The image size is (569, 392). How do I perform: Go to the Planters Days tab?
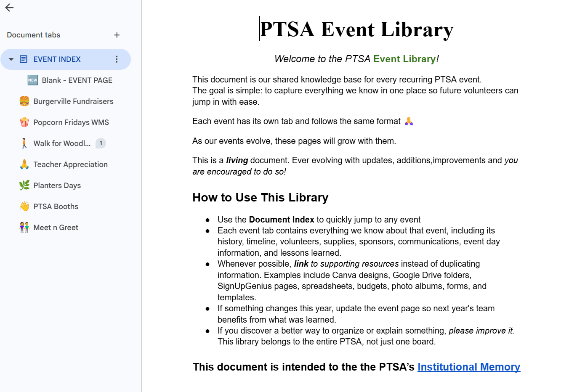(x=57, y=185)
